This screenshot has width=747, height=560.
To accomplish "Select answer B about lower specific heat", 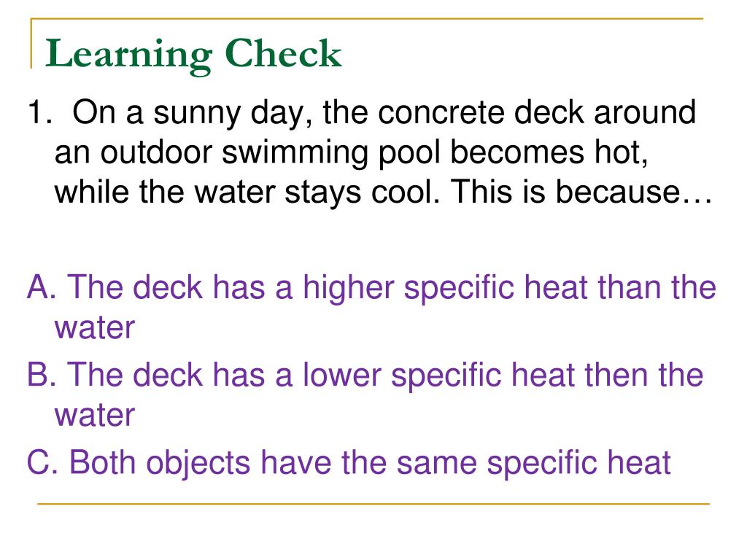I will tap(365, 394).
